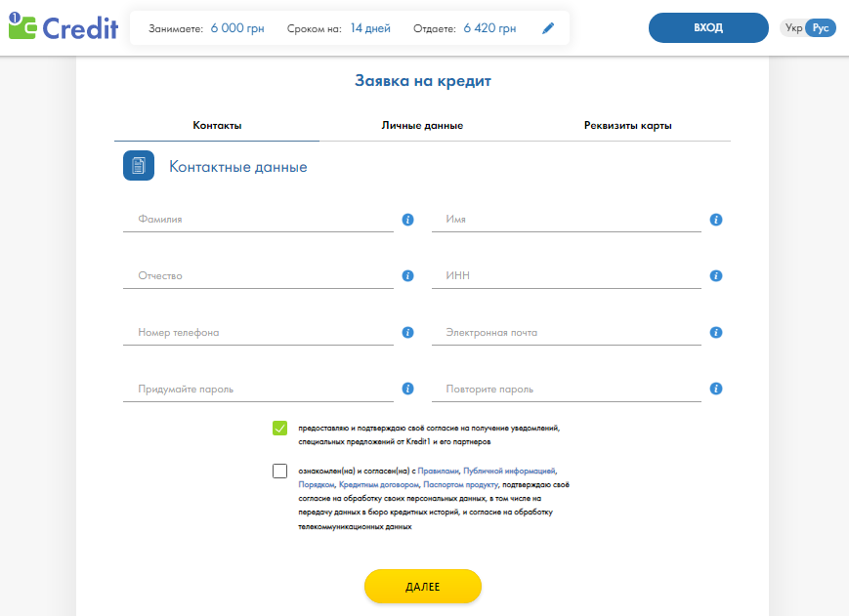Focus the Отчество input field
Image resolution: width=849 pixels, height=616 pixels.
(258, 276)
